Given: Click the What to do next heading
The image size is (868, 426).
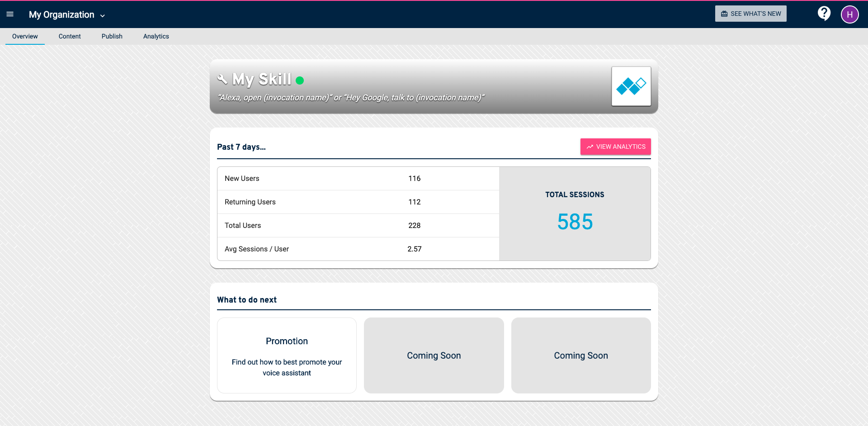Looking at the screenshot, I should tap(247, 299).
